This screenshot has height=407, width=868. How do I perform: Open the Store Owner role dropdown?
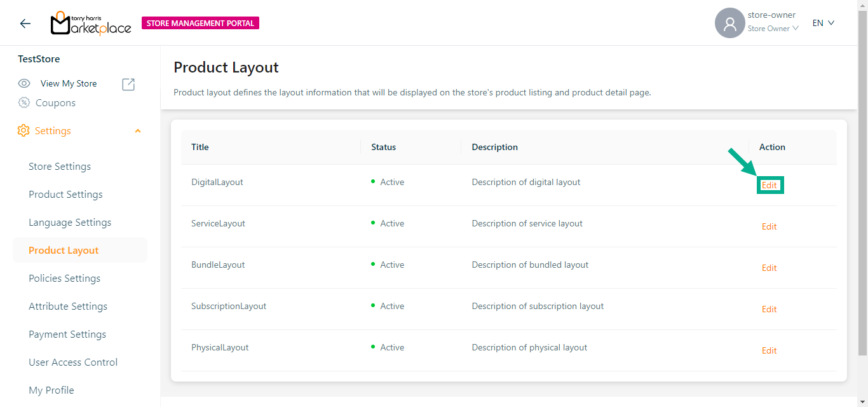773,29
